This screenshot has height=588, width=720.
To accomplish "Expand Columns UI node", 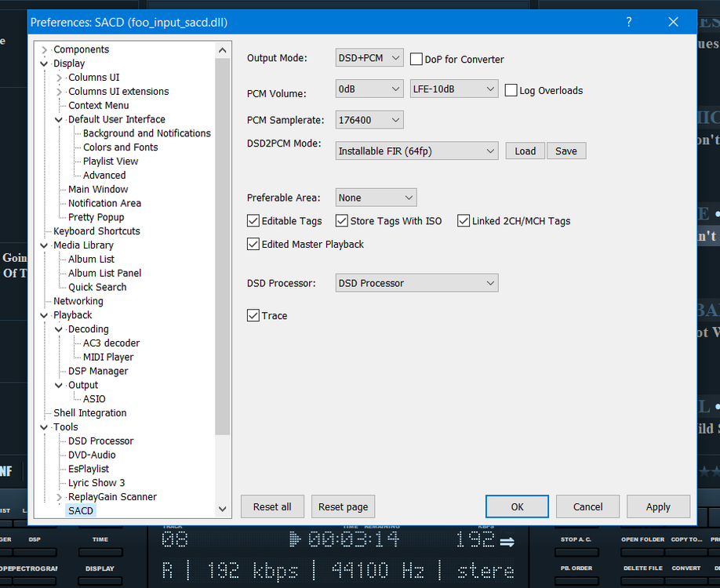I will (x=59, y=78).
